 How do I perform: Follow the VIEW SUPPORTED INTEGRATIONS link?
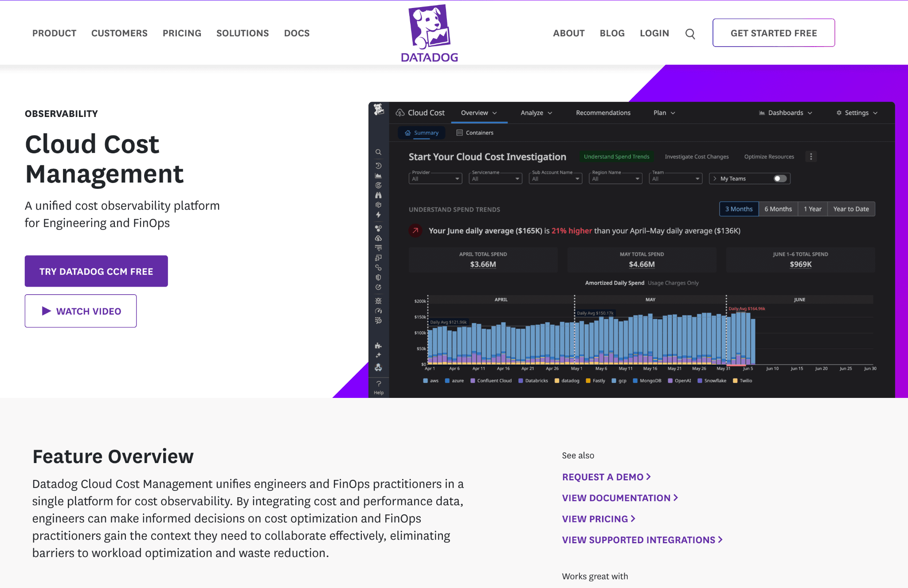642,540
